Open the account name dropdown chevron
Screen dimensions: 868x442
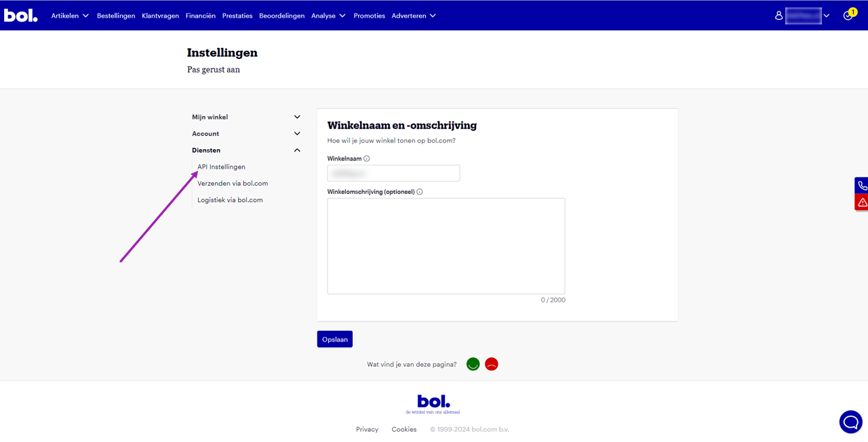[x=826, y=16]
